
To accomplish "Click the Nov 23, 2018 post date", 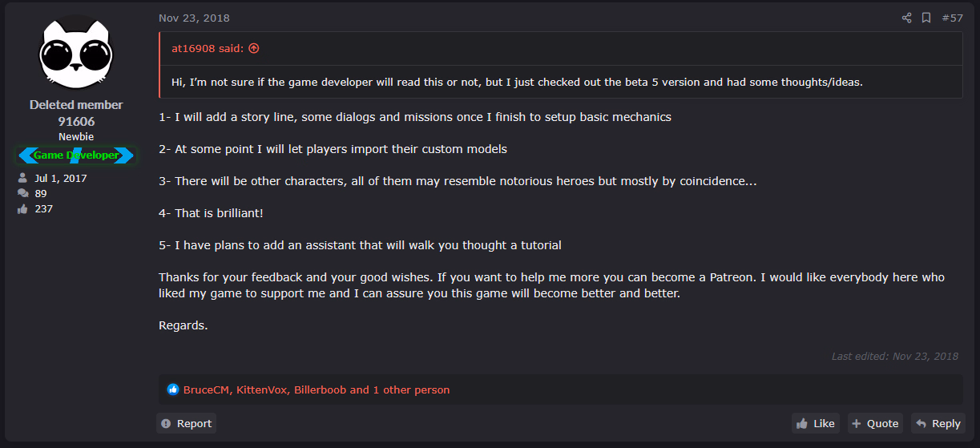I will coord(194,18).
